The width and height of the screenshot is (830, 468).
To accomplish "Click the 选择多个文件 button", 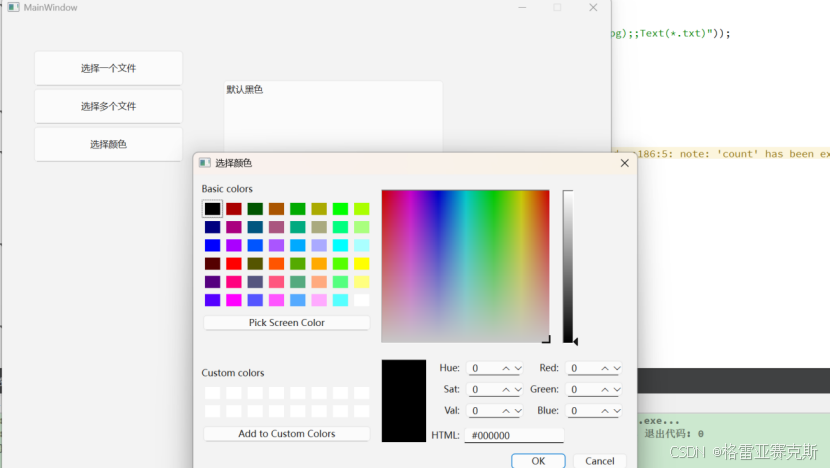I will click(x=109, y=106).
